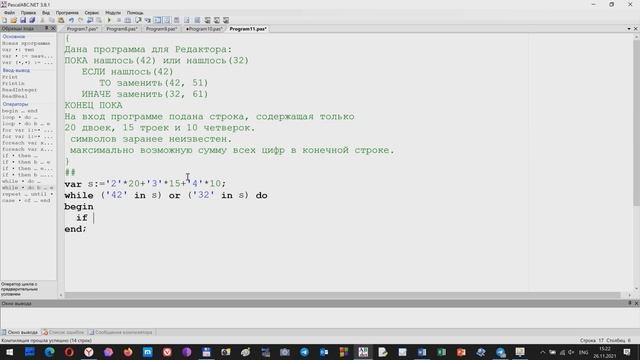Click the horizontal scrollbar of the editor
This screenshot has height=360, width=640.
[342, 295]
